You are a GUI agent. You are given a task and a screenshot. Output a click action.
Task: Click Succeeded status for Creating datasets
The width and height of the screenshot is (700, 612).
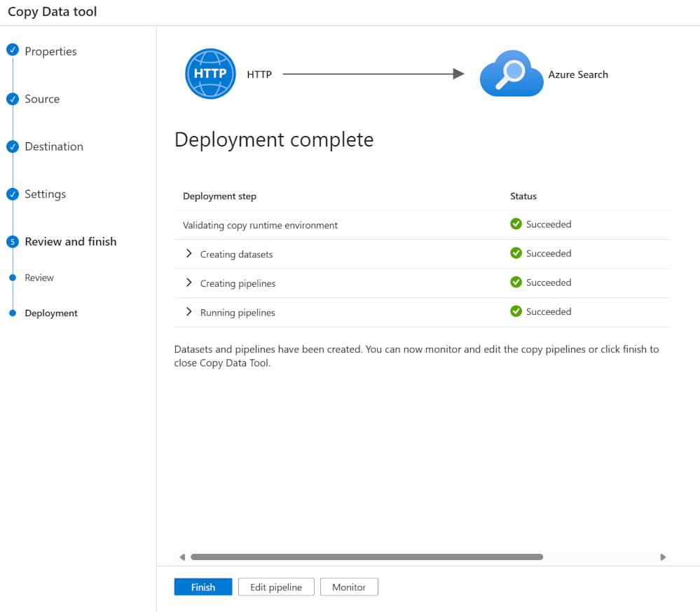pyautogui.click(x=549, y=253)
